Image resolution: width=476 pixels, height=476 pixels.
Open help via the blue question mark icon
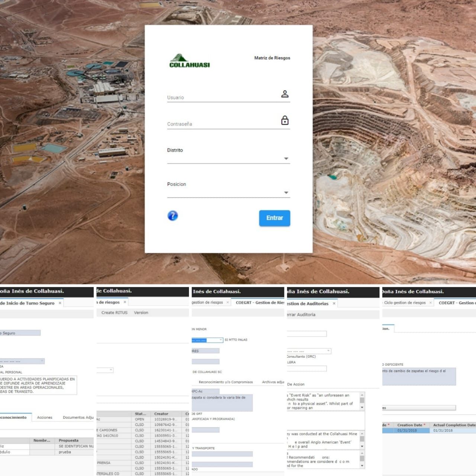173,216
